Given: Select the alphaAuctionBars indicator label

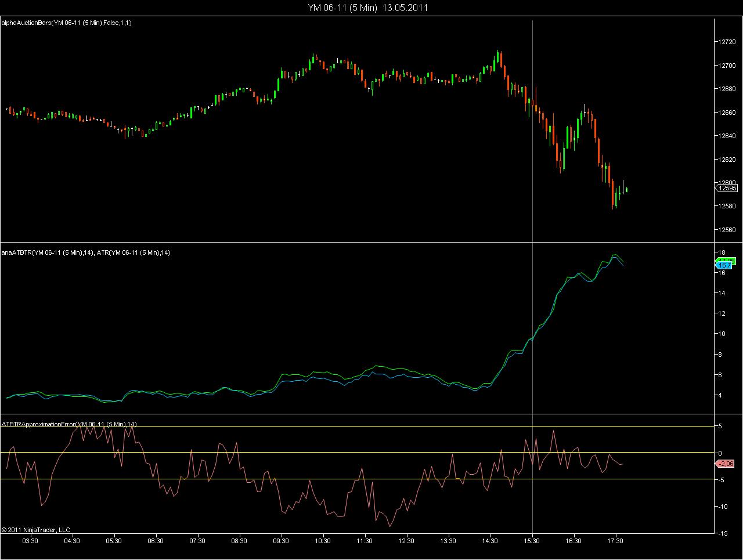Looking at the screenshot, I should (x=67, y=23).
